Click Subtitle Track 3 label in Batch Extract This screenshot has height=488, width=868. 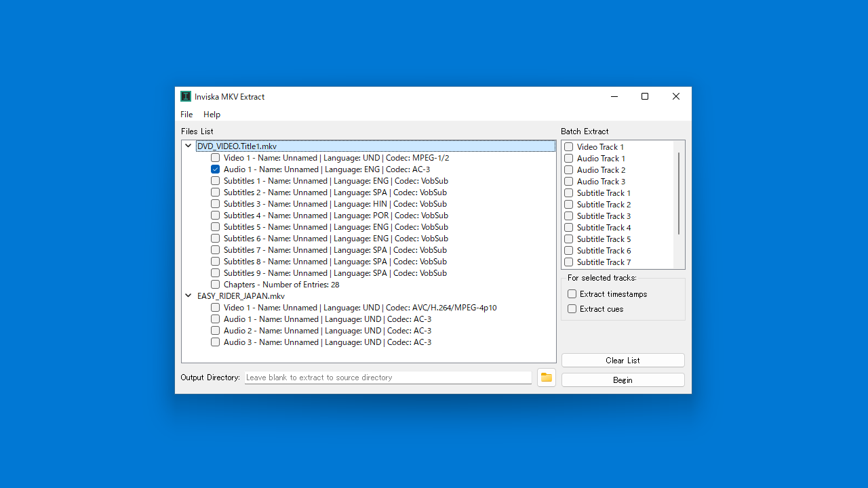(x=604, y=216)
